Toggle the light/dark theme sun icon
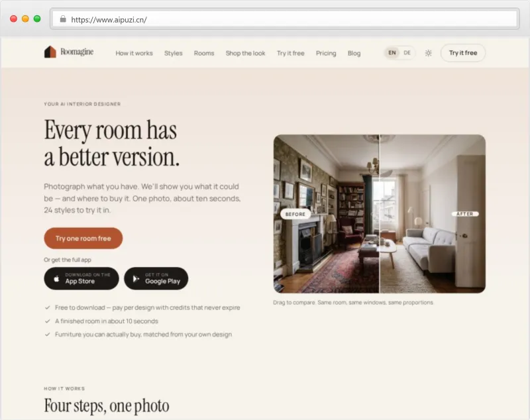Viewport: 530px width, 420px height. 428,53
